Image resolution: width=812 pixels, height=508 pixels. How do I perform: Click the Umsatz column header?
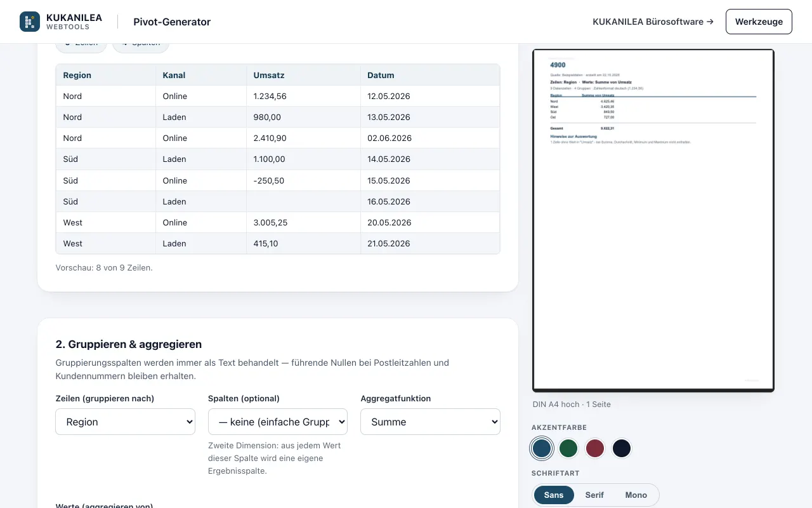click(303, 75)
